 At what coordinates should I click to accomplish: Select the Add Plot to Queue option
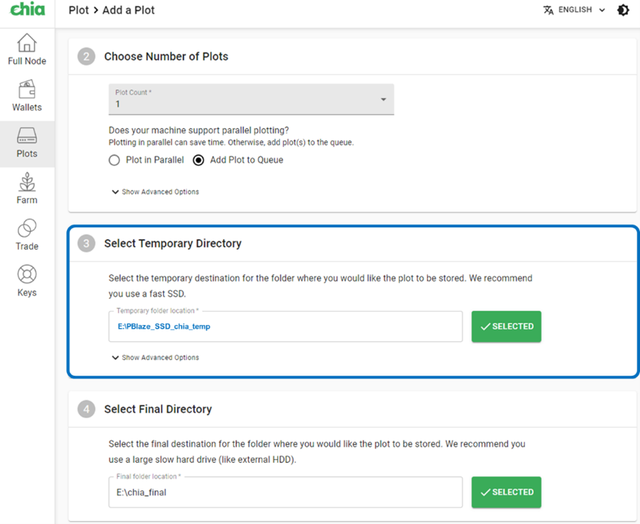click(x=198, y=160)
